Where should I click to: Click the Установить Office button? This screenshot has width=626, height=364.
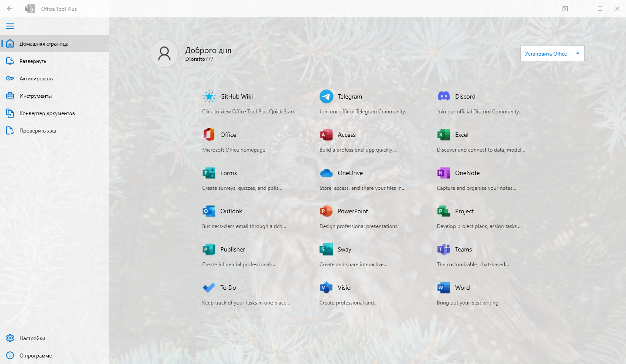pos(546,53)
